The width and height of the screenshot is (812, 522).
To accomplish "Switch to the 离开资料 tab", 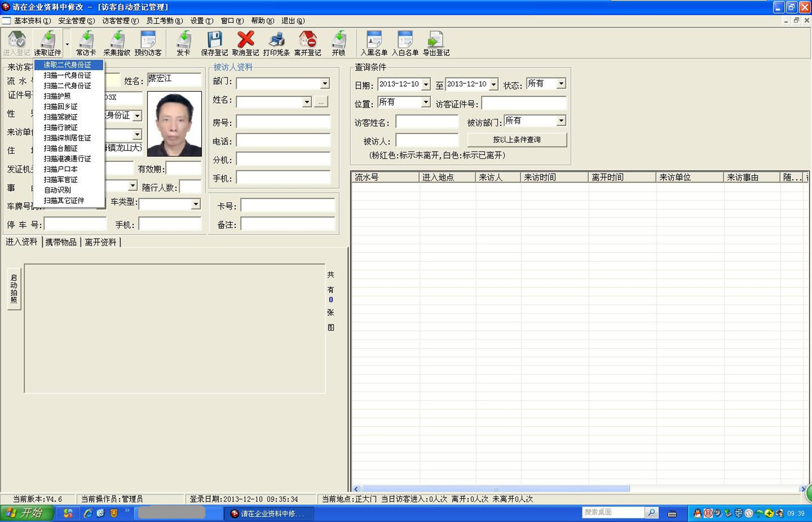I will (x=100, y=242).
